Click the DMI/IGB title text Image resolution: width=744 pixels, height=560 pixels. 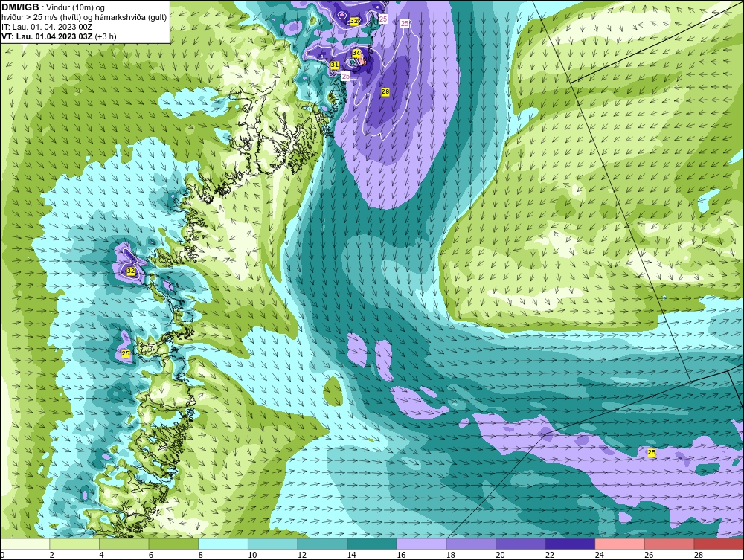tap(20, 7)
